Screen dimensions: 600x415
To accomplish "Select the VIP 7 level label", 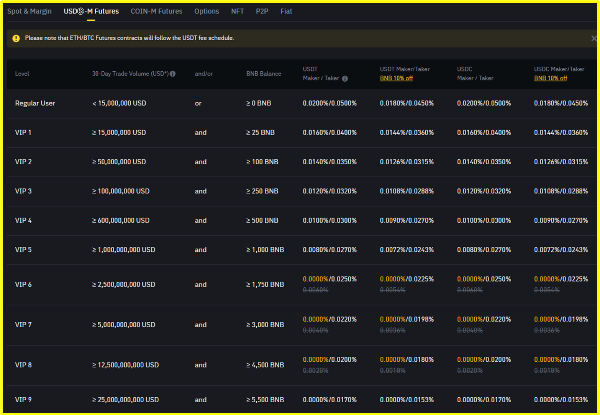I will [x=23, y=325].
